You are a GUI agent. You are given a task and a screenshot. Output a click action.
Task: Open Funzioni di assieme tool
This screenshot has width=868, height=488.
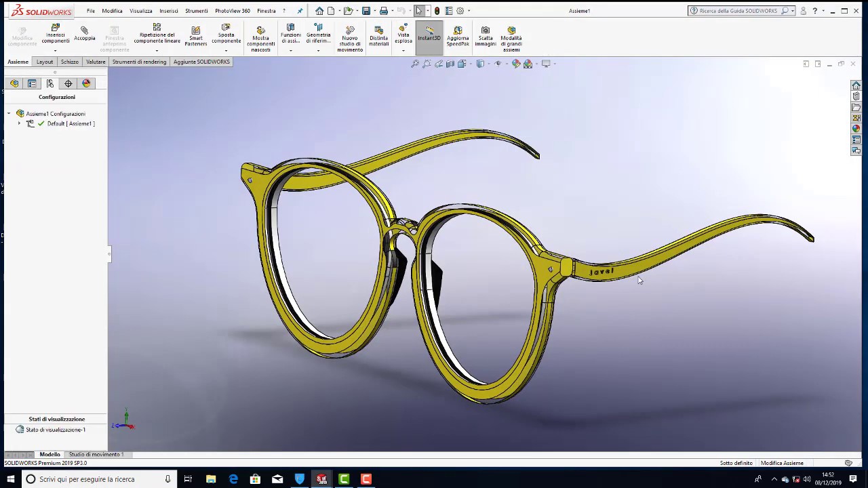tap(291, 33)
